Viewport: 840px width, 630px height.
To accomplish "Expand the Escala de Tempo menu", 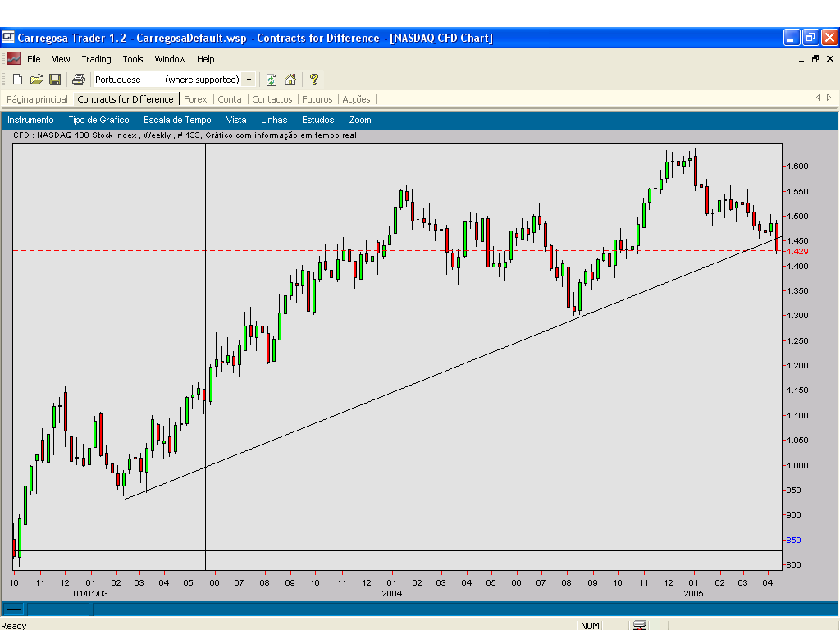I will (x=177, y=120).
